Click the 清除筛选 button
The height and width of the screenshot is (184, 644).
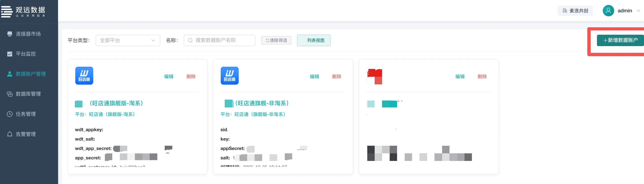coord(276,41)
